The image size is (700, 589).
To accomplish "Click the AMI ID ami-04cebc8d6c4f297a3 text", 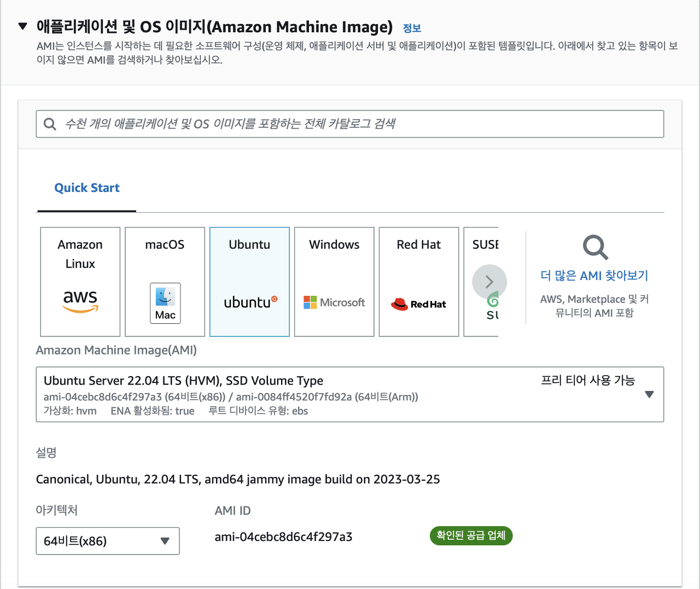I will point(283,537).
